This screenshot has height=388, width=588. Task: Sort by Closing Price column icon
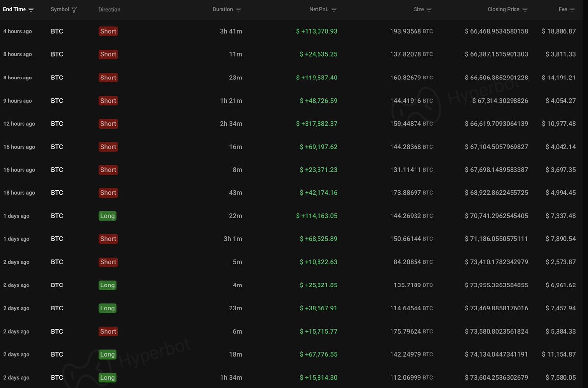[x=525, y=10]
